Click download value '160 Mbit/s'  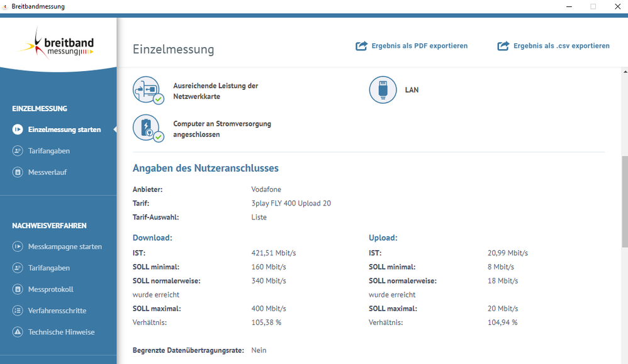click(269, 267)
